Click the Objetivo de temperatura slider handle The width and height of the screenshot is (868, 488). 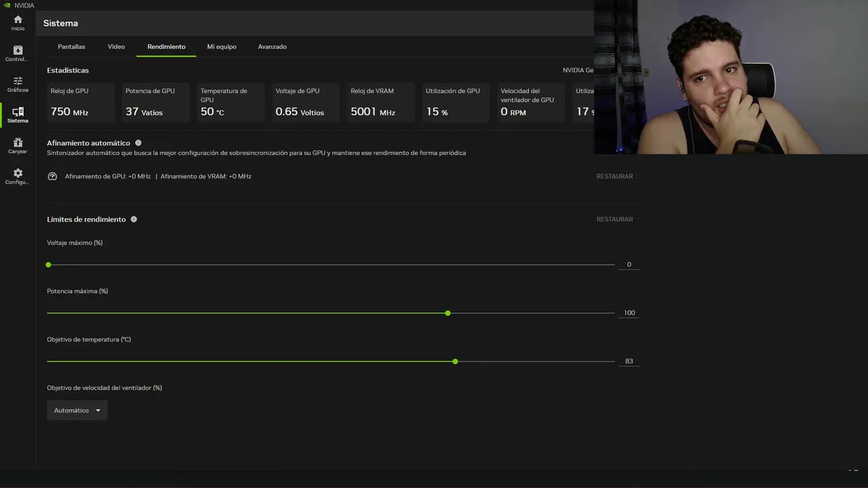pos(455,361)
